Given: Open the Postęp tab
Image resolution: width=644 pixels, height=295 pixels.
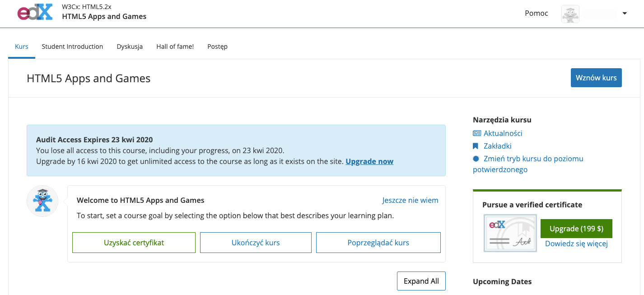Looking at the screenshot, I should (217, 47).
